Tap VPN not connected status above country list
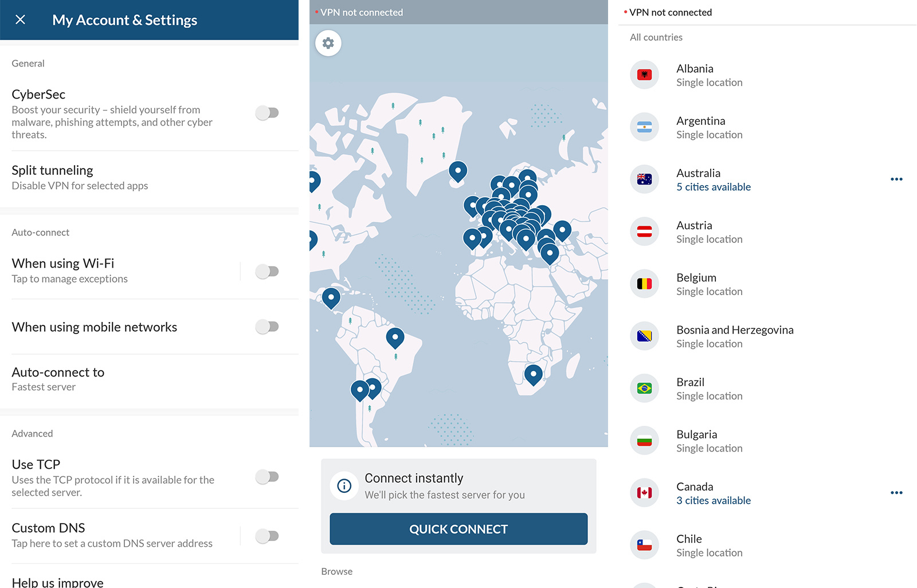The width and height of the screenshot is (917, 588). [671, 13]
